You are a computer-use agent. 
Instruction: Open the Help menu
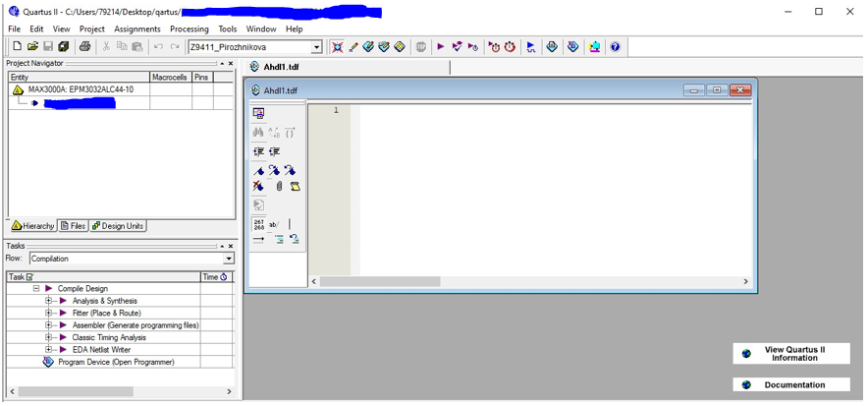point(295,29)
